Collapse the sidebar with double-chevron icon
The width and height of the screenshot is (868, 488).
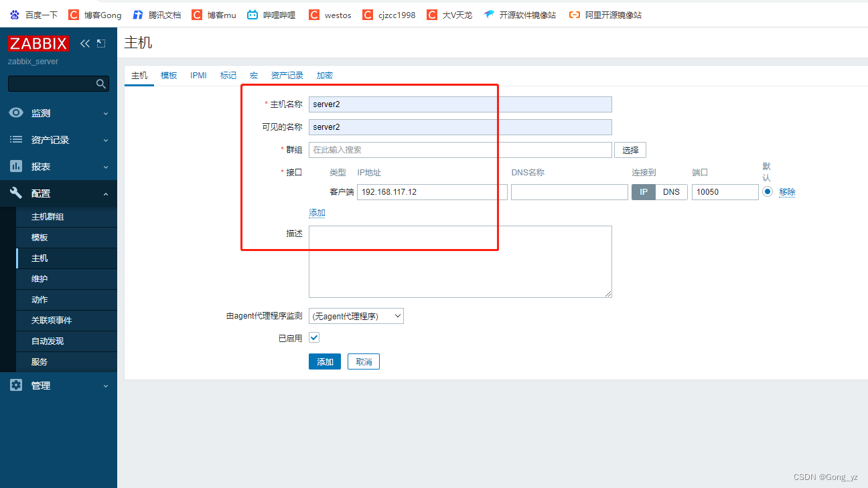tap(85, 44)
